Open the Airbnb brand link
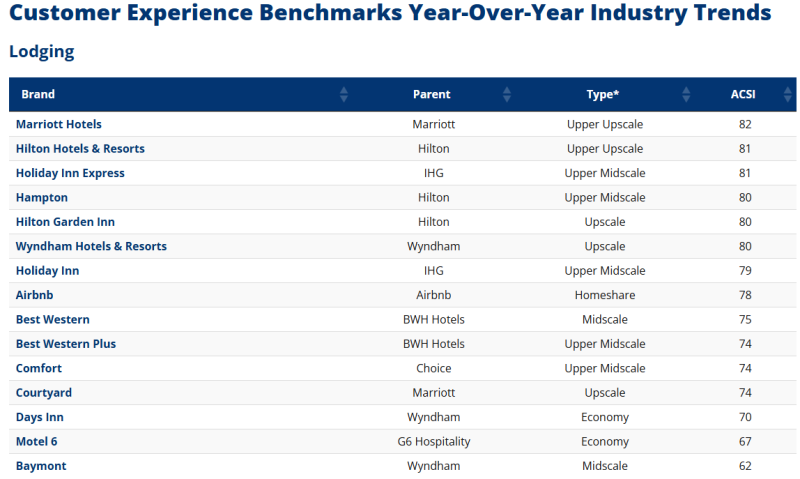 pyautogui.click(x=34, y=295)
